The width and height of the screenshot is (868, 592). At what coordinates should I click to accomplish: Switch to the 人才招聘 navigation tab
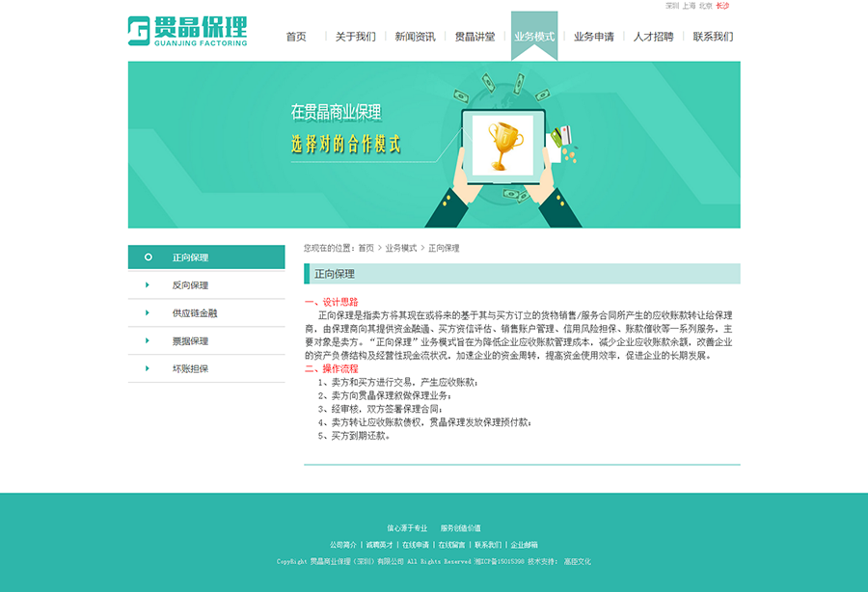point(653,37)
